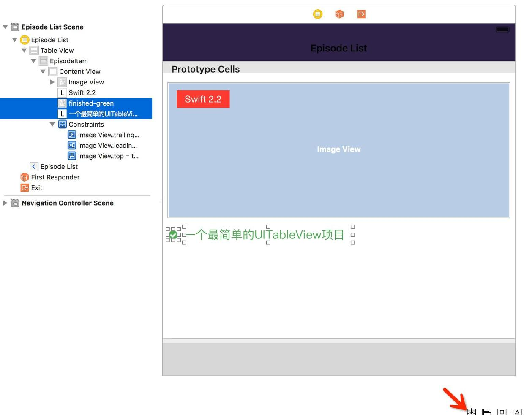Collapse the Table View disclosure triangle
The image size is (524, 420).
click(x=24, y=50)
